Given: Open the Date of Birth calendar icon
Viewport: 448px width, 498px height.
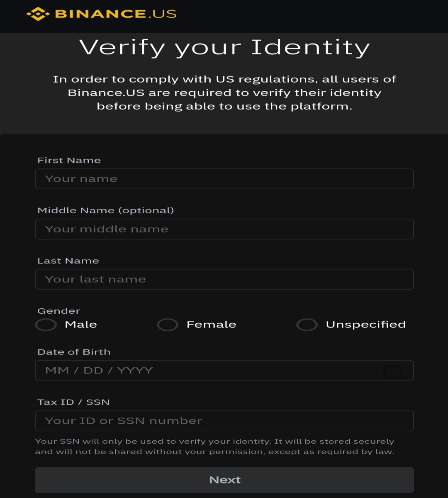Looking at the screenshot, I should [x=392, y=370].
